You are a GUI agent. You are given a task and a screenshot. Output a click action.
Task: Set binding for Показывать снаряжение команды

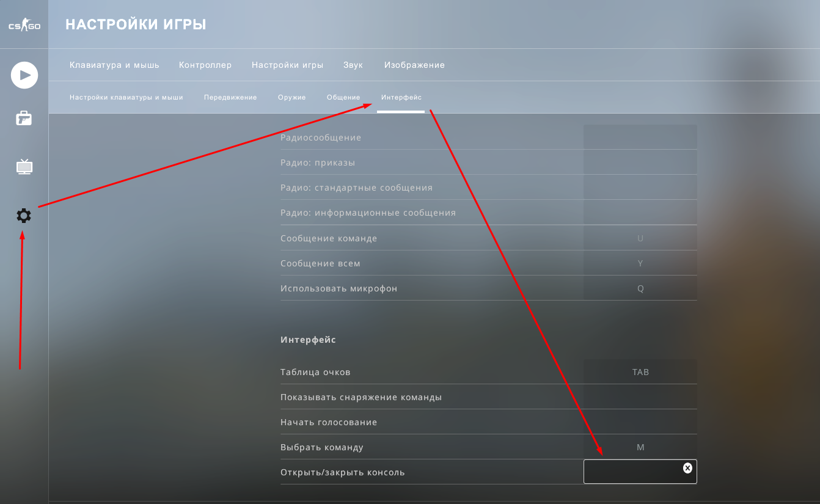pos(640,396)
